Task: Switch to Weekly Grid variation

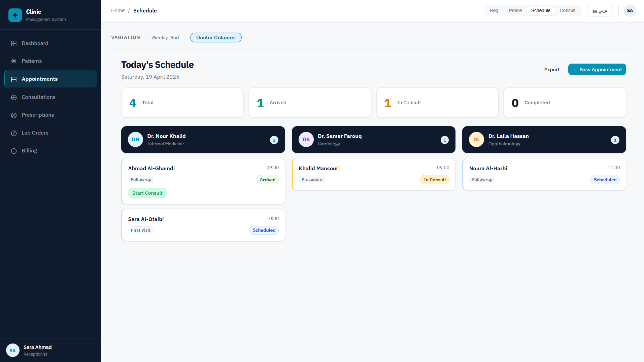Action: click(165, 38)
